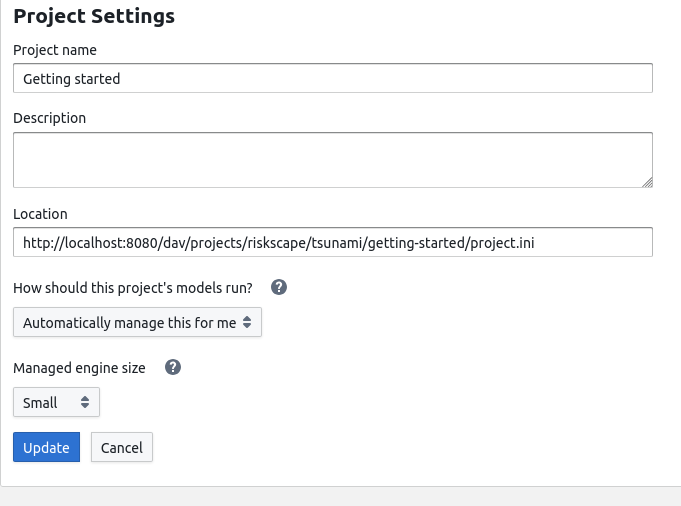Click the 'How should this project's models run?' label
The width and height of the screenshot is (681, 506).
(133, 288)
